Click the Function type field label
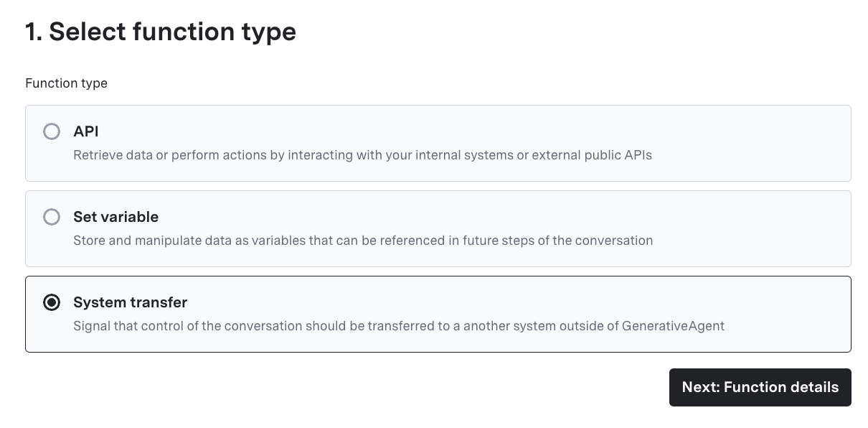This screenshot has height=428, width=868. 66,83
